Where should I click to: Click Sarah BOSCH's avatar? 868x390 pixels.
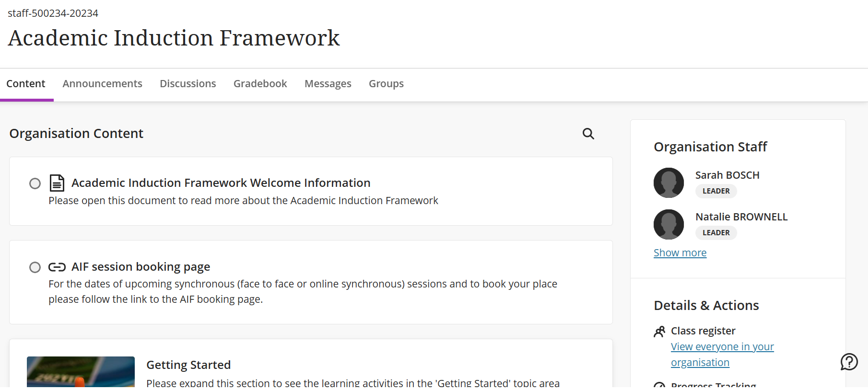click(669, 183)
